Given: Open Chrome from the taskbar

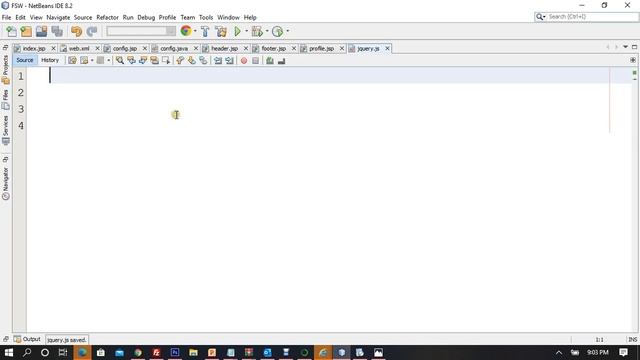Looking at the screenshot, I should click(x=138, y=352).
